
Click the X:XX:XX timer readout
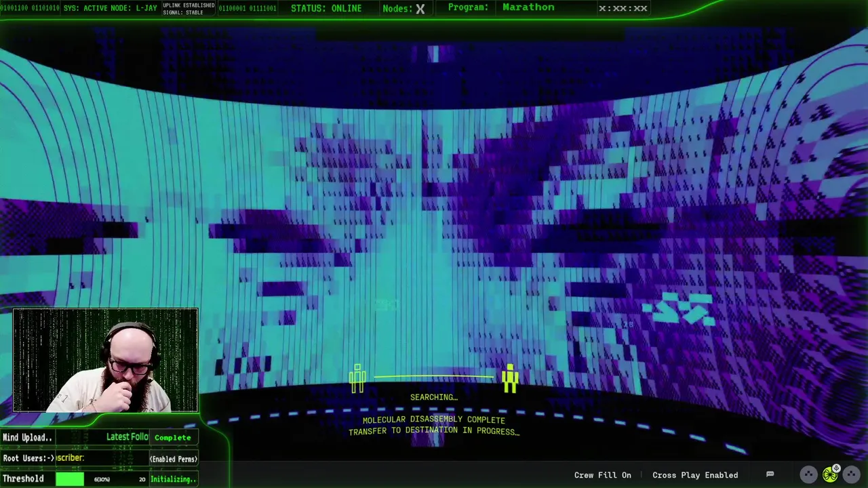click(x=623, y=8)
